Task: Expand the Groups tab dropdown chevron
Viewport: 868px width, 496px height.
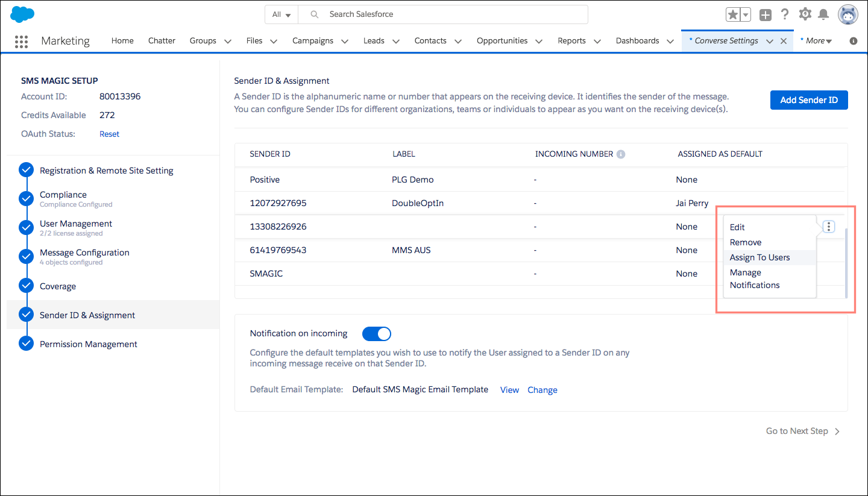Action: [x=228, y=42]
